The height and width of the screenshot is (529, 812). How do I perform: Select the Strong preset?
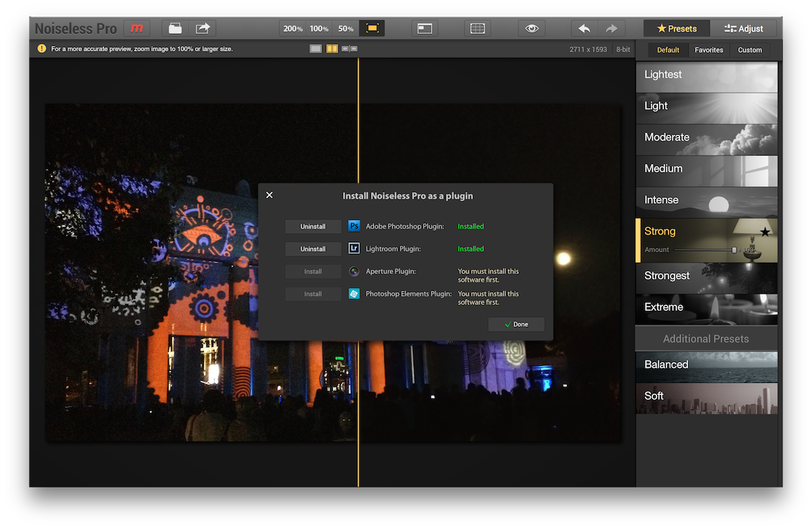point(706,240)
